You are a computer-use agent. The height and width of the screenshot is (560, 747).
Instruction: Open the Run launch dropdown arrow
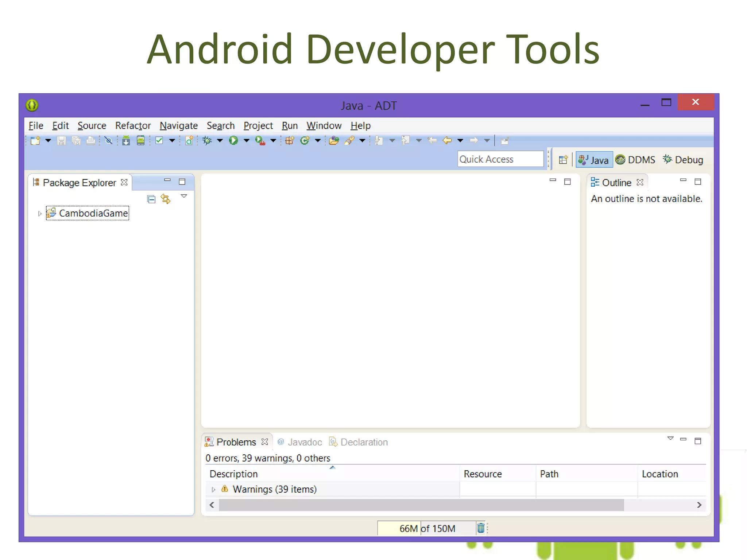pyautogui.click(x=247, y=140)
